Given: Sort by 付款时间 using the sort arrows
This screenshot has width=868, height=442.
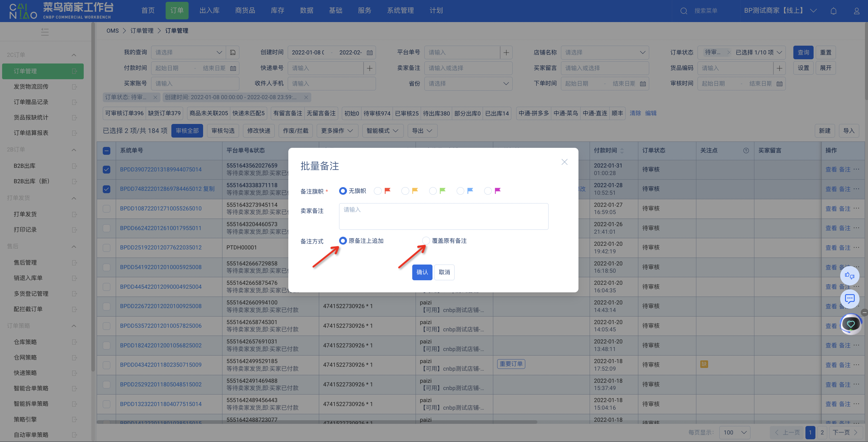Looking at the screenshot, I should [x=622, y=150].
